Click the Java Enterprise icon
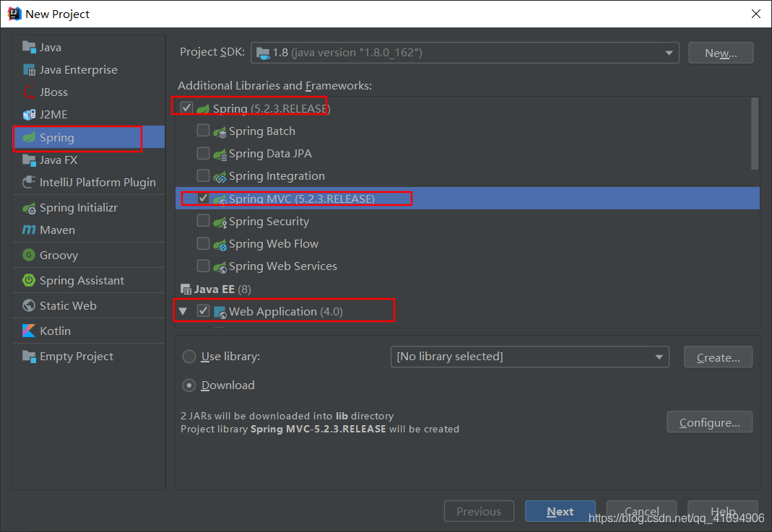The height and width of the screenshot is (532, 772). [29, 70]
